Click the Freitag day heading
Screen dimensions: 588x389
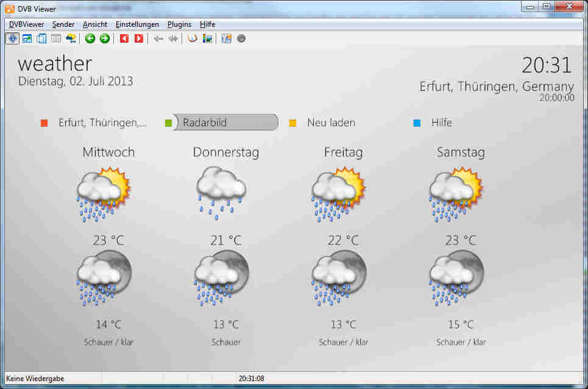click(x=344, y=152)
